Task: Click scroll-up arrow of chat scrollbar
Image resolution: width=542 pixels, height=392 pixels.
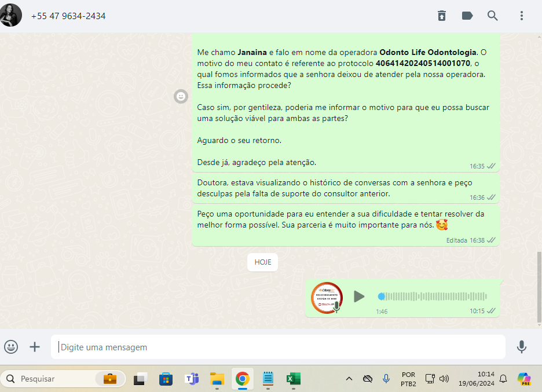Action: pyautogui.click(x=539, y=36)
